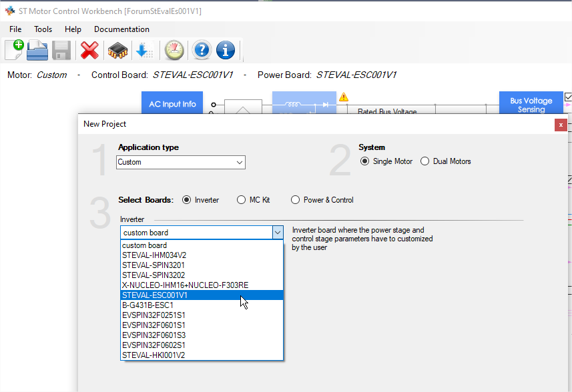Open the AC Input Info block
Image resolution: width=572 pixels, height=392 pixels.
[172, 103]
